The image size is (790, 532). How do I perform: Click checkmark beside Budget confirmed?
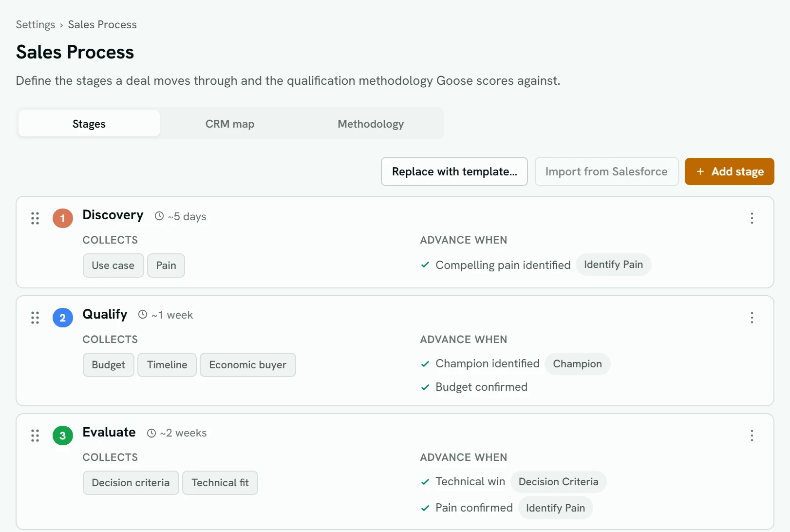tap(425, 387)
